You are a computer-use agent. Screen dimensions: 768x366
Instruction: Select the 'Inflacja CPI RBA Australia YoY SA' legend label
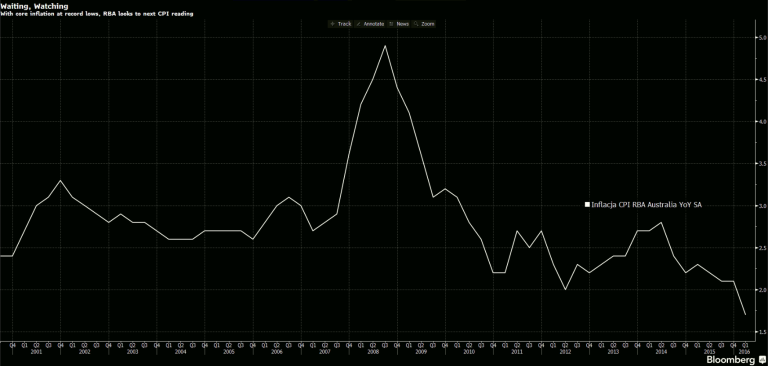tap(646, 205)
